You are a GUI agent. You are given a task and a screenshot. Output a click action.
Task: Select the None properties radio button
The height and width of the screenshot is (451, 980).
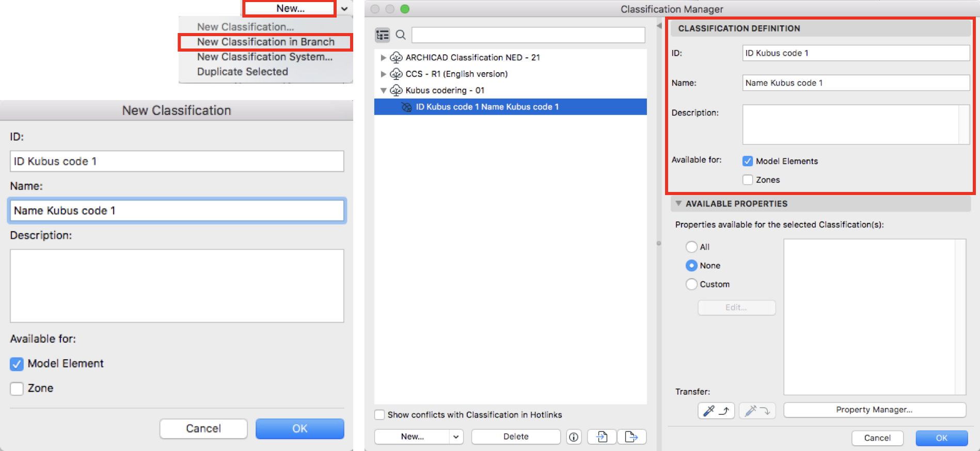click(691, 266)
